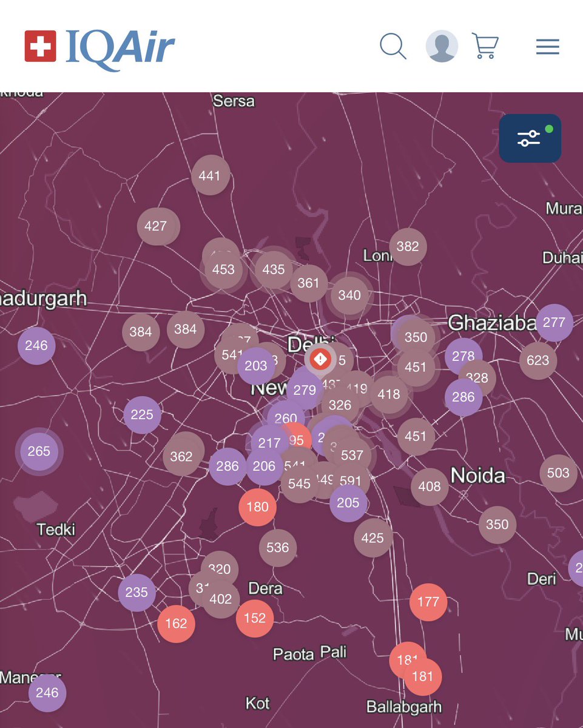Select the 427 air quality marker
Viewport: 583px width, 728px height.
tap(156, 226)
